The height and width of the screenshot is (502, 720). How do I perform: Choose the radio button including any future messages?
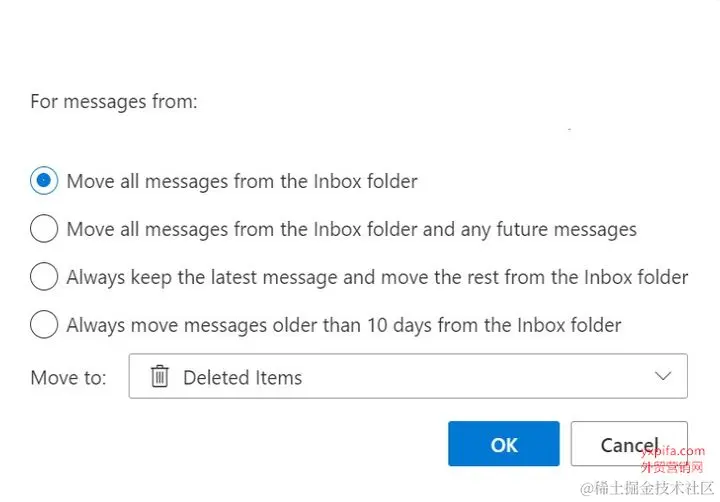coord(44,229)
